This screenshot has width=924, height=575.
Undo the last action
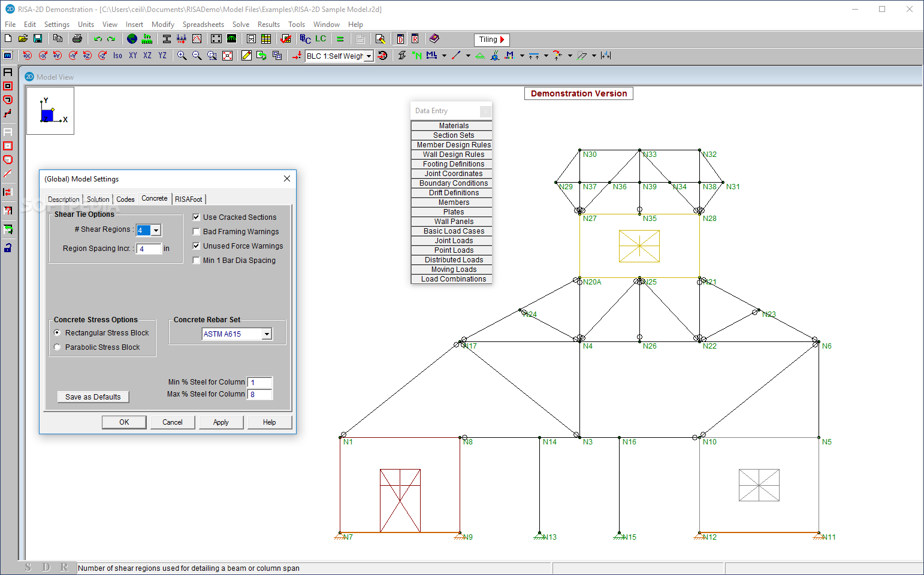(98, 39)
